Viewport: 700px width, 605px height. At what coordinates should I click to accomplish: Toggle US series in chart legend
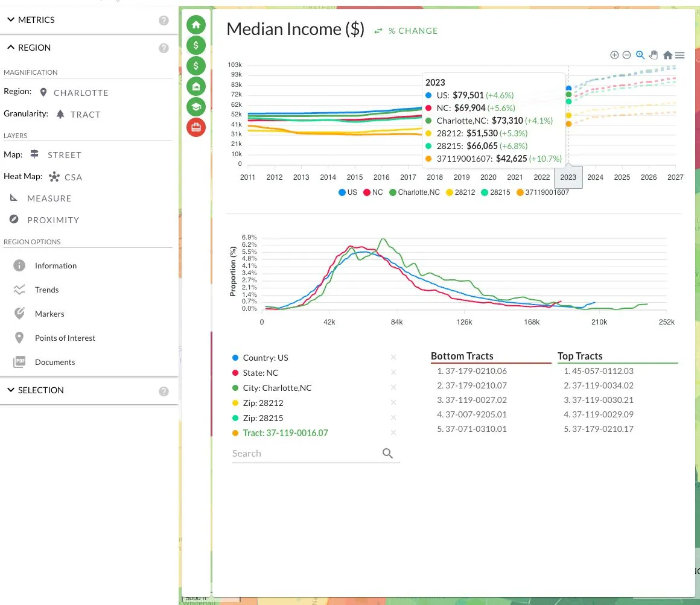tap(348, 192)
